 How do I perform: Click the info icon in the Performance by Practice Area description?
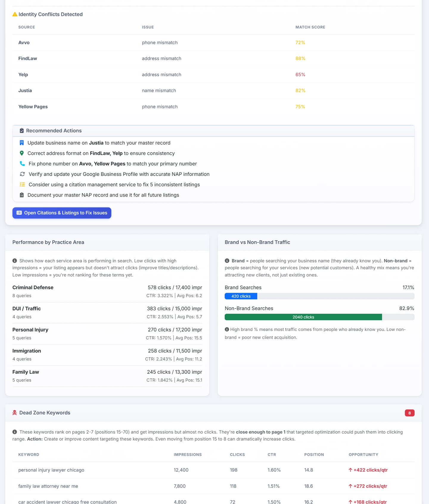coord(15,261)
